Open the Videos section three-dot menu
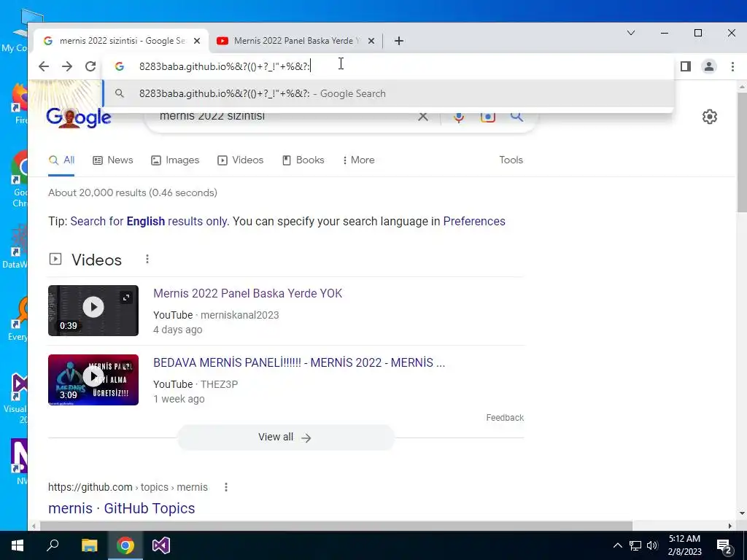Viewport: 747px width, 560px height. 147,259
